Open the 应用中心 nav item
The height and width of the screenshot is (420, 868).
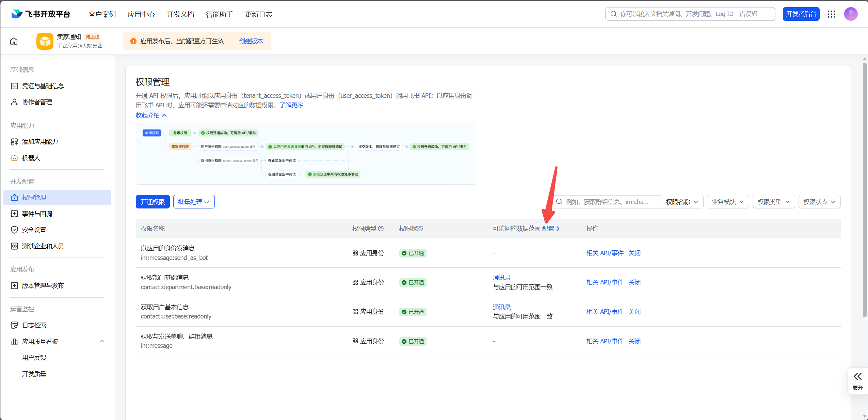coord(141,14)
